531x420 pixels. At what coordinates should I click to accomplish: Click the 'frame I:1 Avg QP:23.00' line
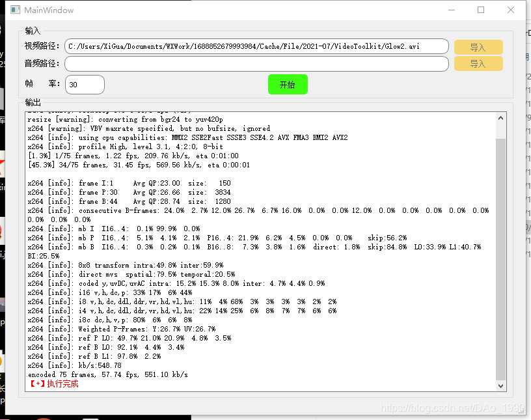129,183
